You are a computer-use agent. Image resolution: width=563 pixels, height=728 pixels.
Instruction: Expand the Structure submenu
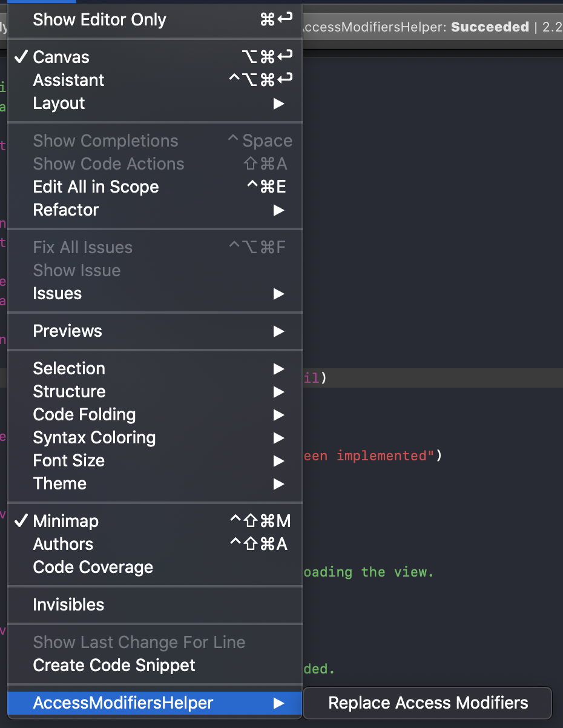pos(69,391)
